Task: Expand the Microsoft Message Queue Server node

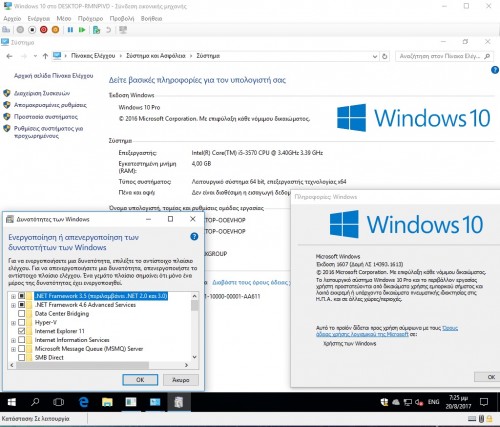Action: tap(13, 349)
